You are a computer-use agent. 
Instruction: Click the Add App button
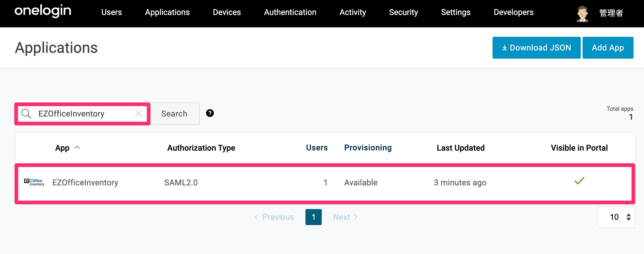tap(608, 48)
